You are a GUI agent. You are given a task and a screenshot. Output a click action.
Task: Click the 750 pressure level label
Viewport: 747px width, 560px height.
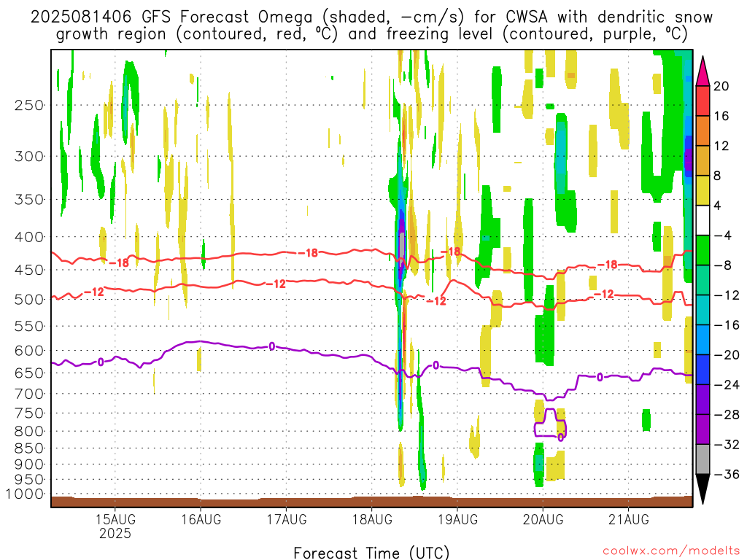(29, 413)
